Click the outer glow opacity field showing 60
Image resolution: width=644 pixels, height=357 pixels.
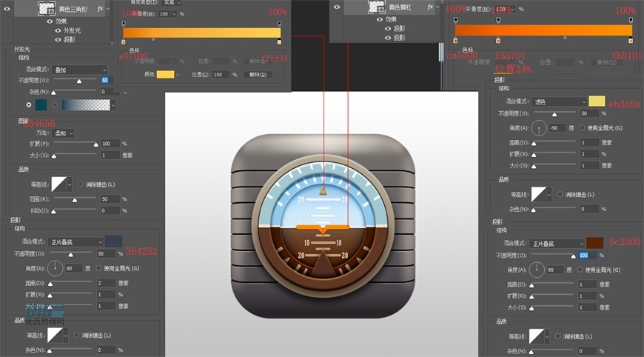tap(105, 80)
